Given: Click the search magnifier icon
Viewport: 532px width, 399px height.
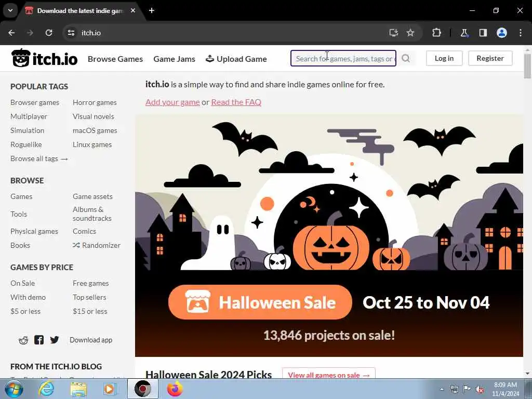Looking at the screenshot, I should [x=406, y=58].
